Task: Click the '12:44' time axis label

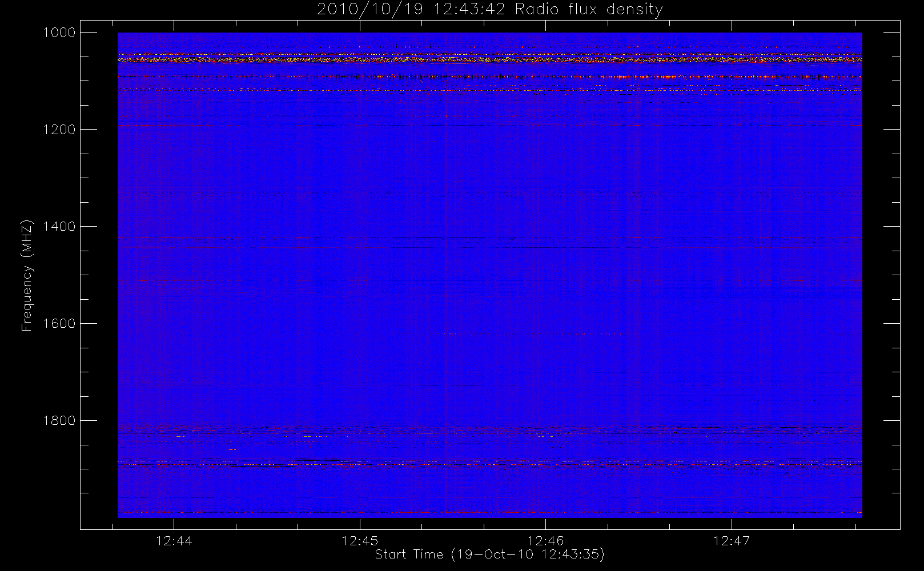Action: point(174,541)
